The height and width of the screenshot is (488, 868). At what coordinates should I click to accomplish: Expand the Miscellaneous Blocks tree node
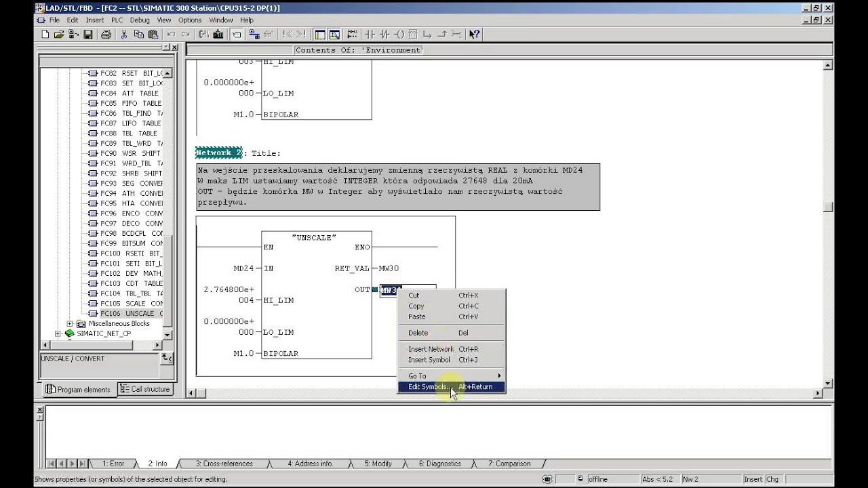69,324
